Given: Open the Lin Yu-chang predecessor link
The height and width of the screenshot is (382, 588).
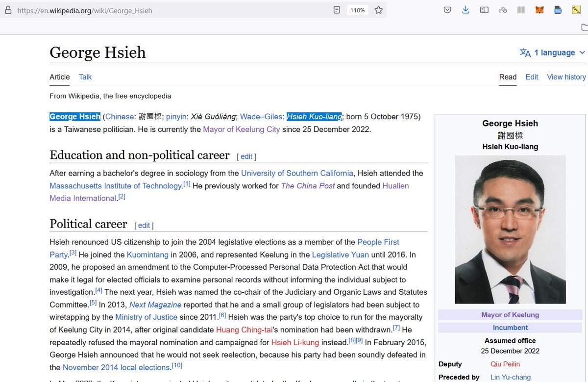Looking at the screenshot, I should pyautogui.click(x=511, y=377).
